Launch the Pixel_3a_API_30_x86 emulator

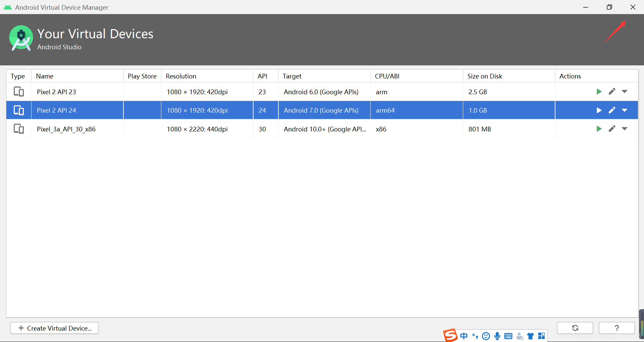599,129
